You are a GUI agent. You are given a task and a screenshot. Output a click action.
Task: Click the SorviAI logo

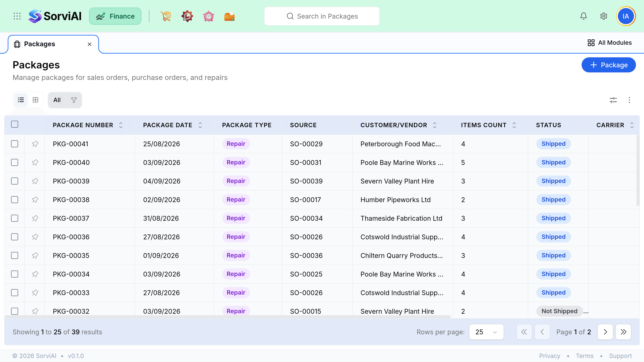[55, 16]
